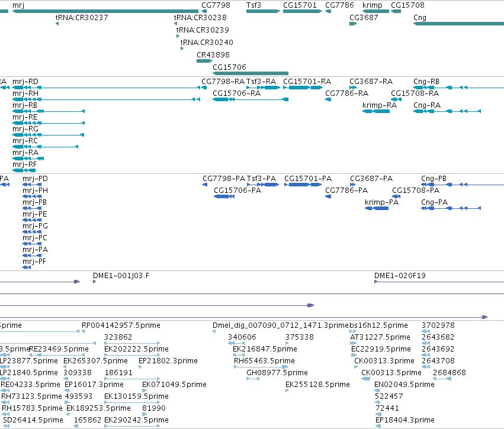Screen dimensions: 504x429
Task: Click the mrj-RC transcript label
Action: [x=25, y=141]
